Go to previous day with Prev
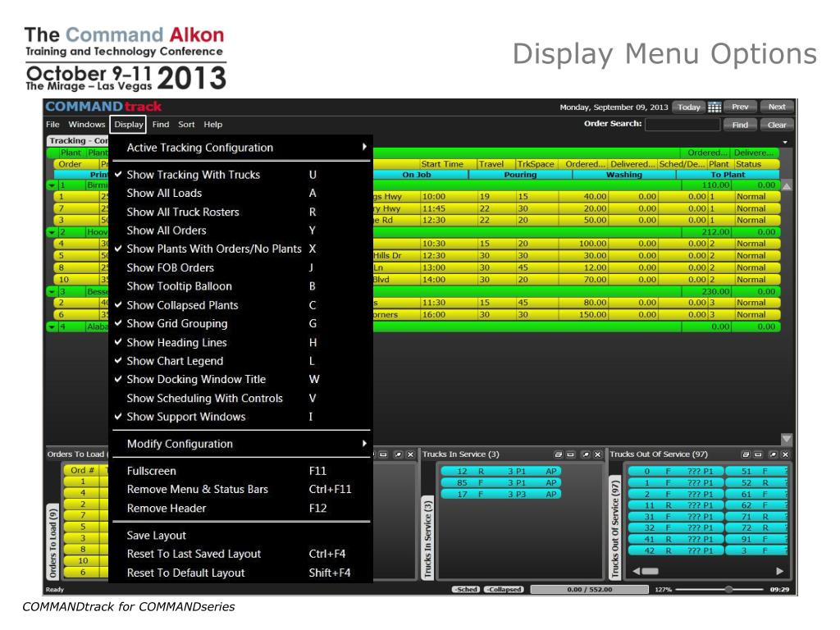The image size is (840, 630). (x=740, y=107)
